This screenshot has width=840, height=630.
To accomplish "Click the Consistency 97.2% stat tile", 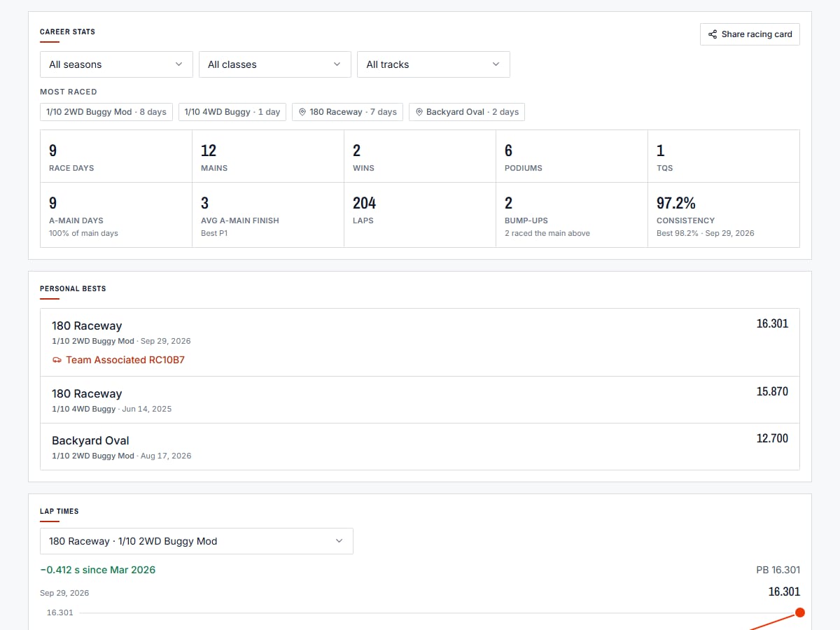I will 724,215.
